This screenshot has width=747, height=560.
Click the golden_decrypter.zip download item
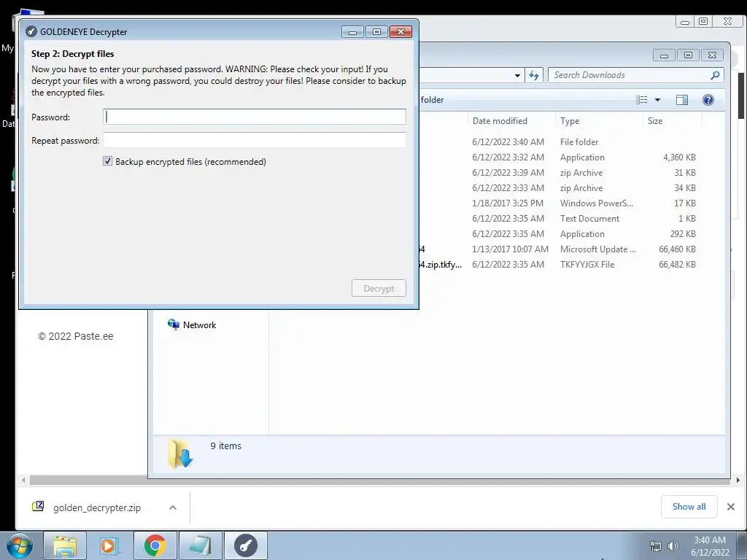(x=97, y=507)
